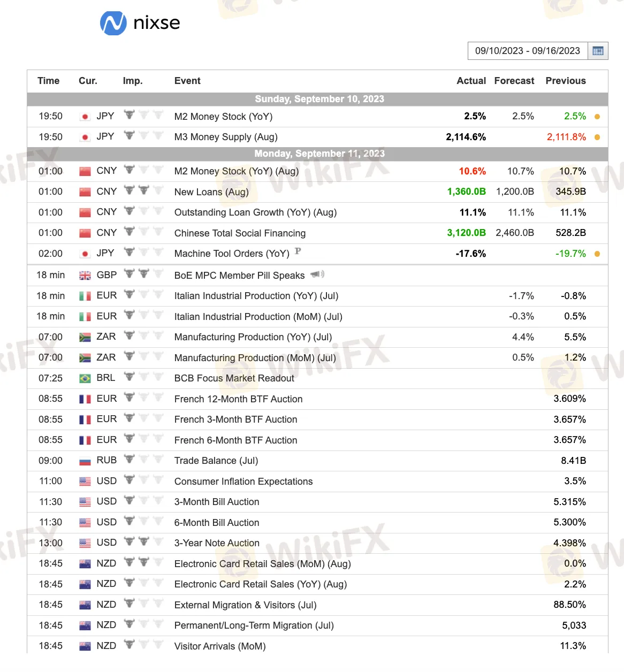
Task: Click preliminary P icon next to Machine Tool Orders
Action: [298, 251]
